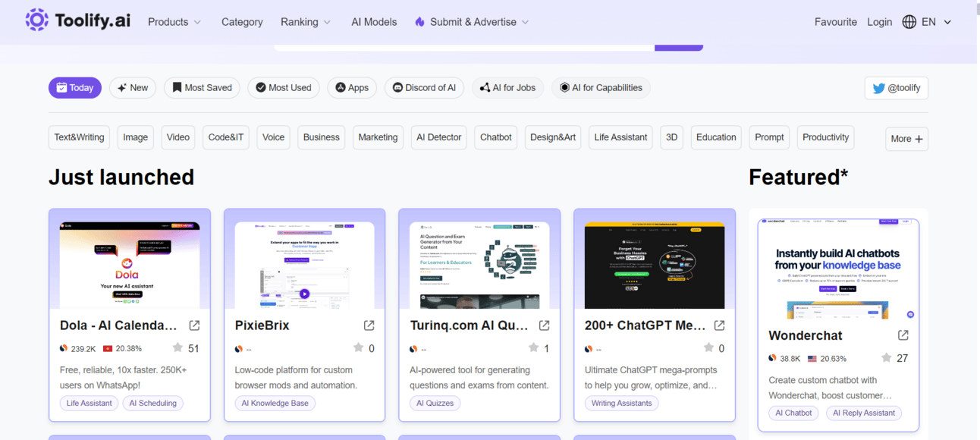Viewport: 980px width, 440px height.
Task: Open the AI Models menu item
Action: [x=374, y=22]
